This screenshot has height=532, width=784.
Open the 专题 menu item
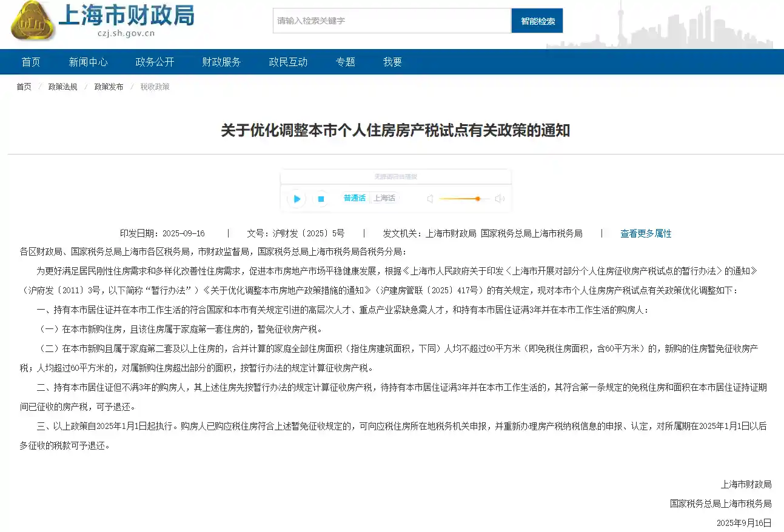click(x=344, y=61)
